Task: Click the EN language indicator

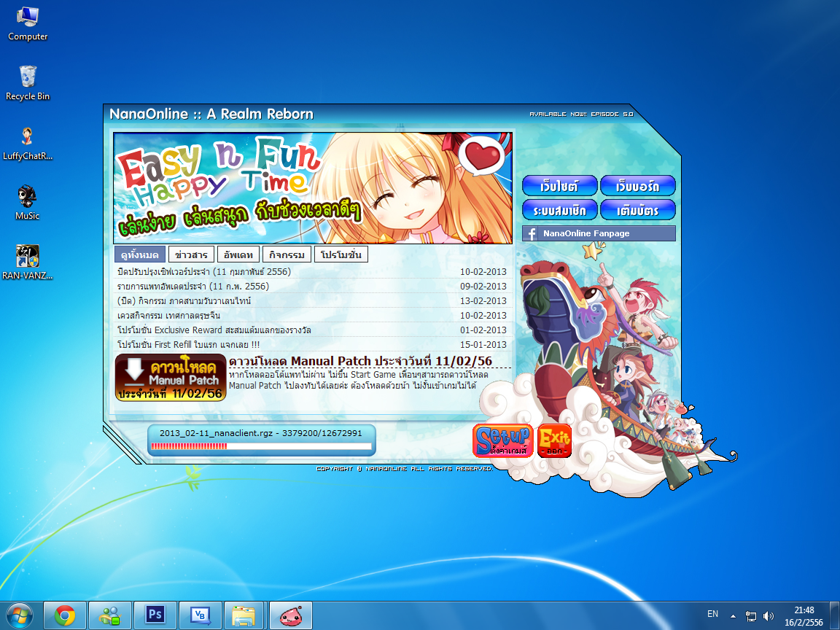Action: click(x=712, y=614)
